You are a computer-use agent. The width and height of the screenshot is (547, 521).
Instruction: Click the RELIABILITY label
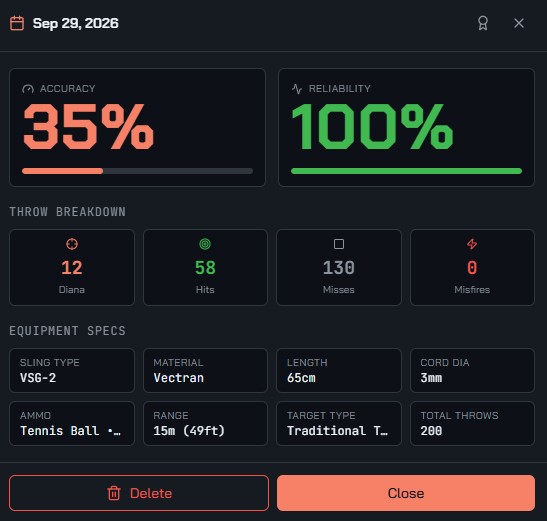[x=340, y=89]
